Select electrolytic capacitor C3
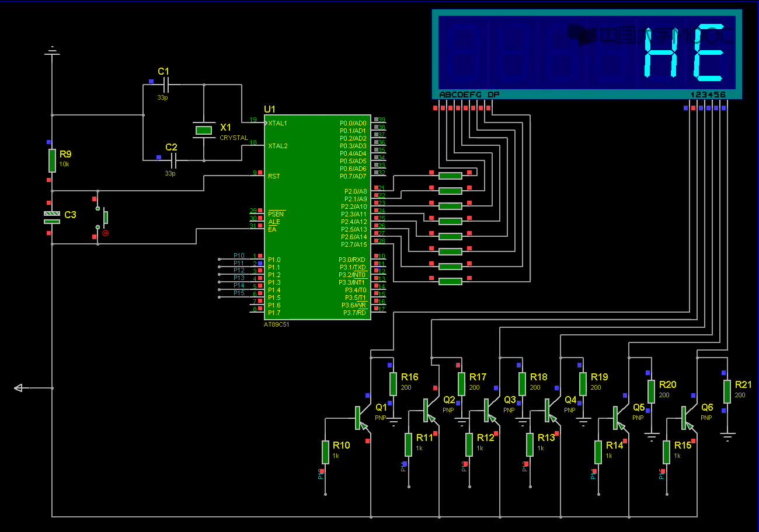The width and height of the screenshot is (759, 532). click(x=52, y=218)
